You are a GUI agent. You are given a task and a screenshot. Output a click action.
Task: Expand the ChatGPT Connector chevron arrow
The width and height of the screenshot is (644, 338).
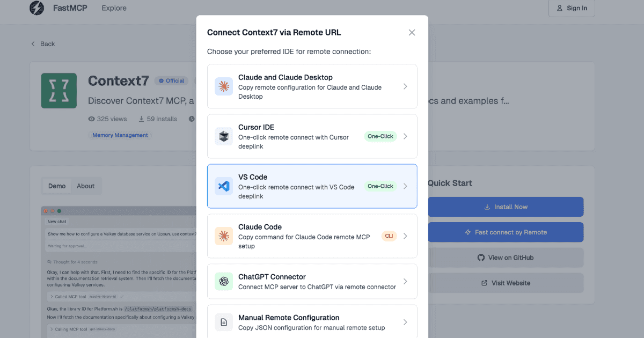(x=405, y=281)
